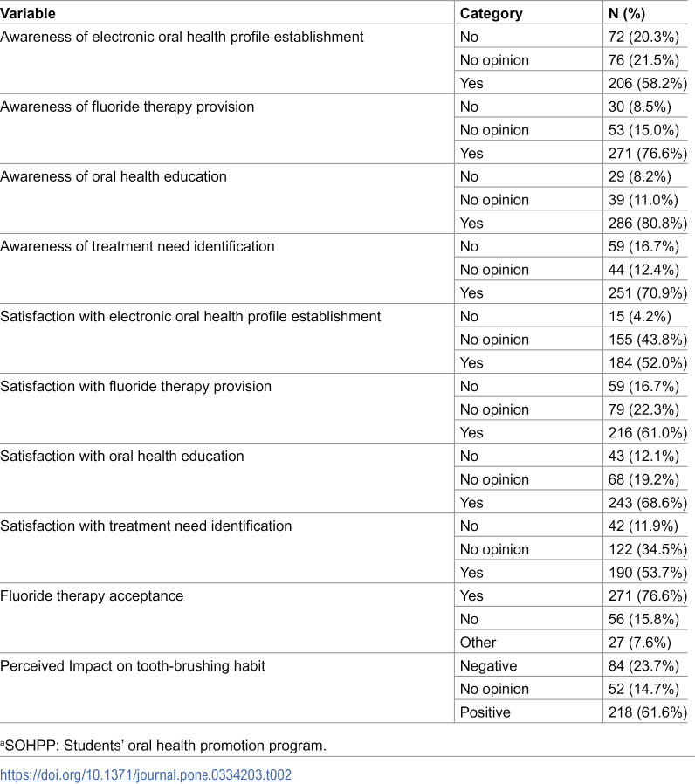Select 'Satisfaction with oral health education' cell
Viewport: 695px width, 784px height.
122,456
